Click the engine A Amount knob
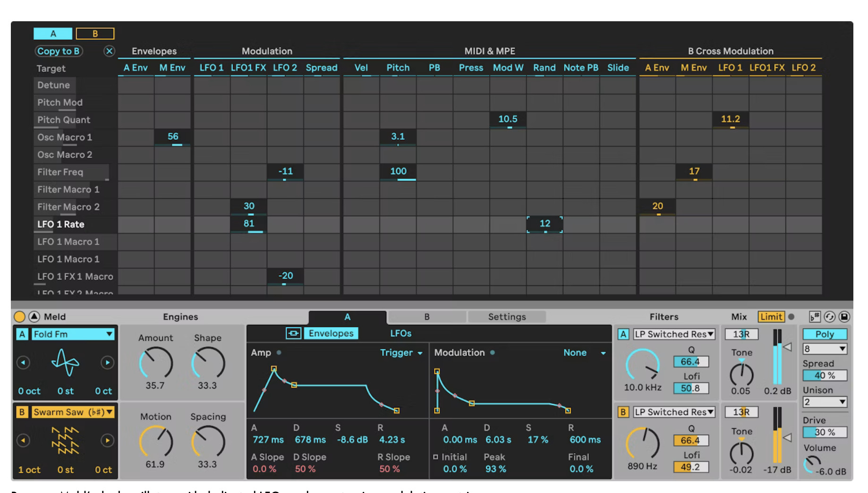 [155, 363]
